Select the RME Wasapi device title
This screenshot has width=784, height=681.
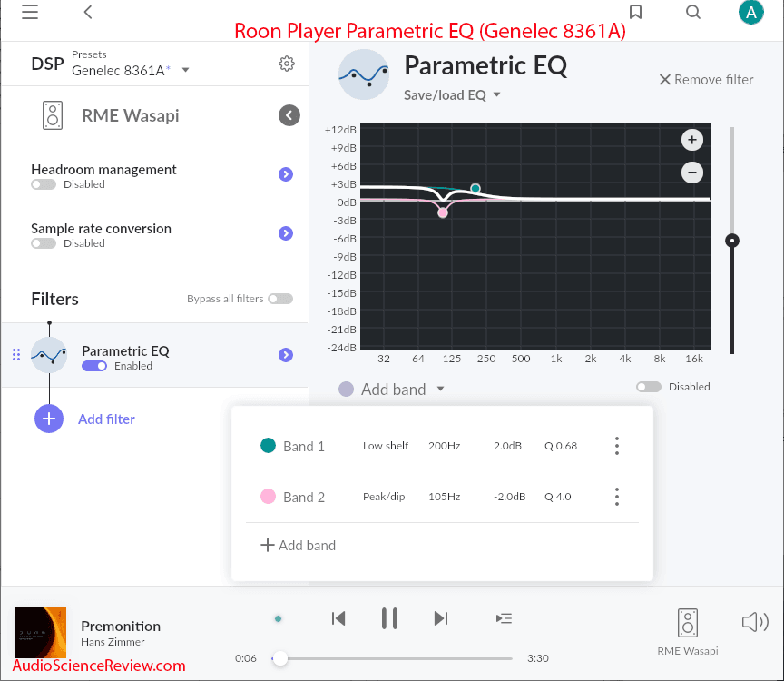131,115
